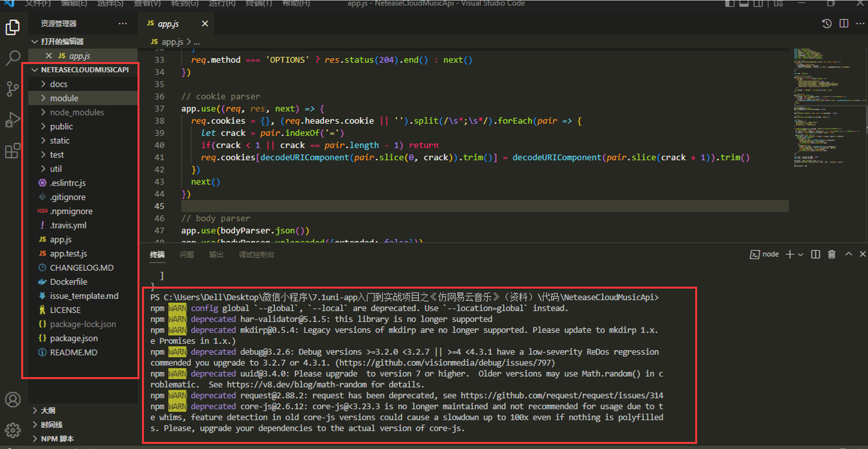Collapse the NETEASECLOUDMUSICAPI folder section
The height and width of the screenshot is (449, 868).
pos(84,70)
